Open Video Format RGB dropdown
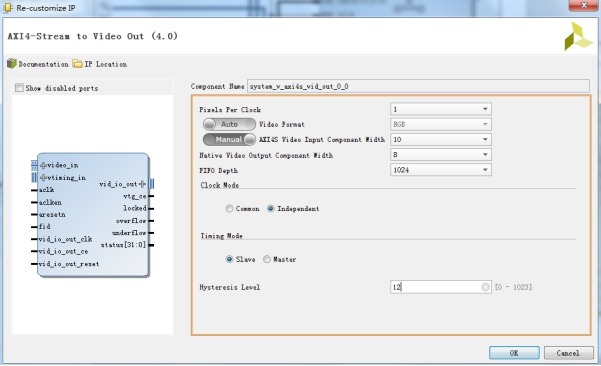Image resolution: width=601 pixels, height=366 pixels. 441,124
